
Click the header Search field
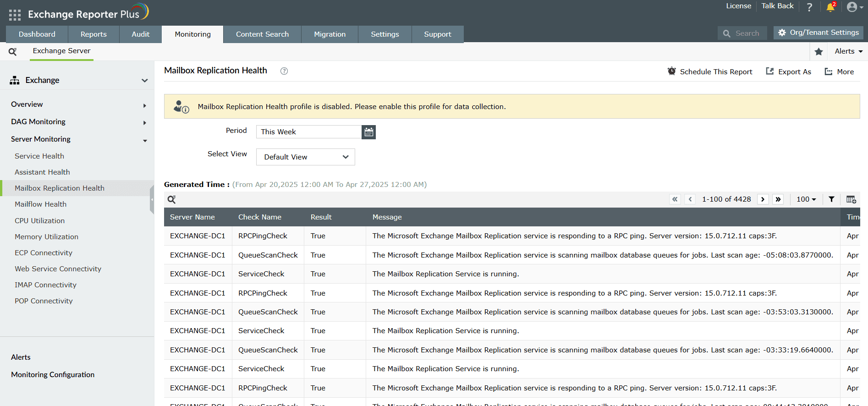pyautogui.click(x=742, y=33)
